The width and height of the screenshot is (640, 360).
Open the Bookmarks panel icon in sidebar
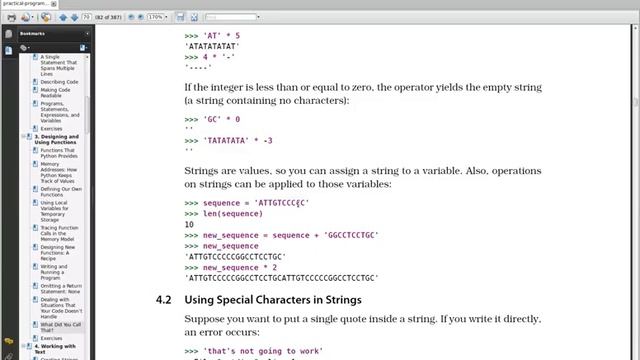coord(9,51)
